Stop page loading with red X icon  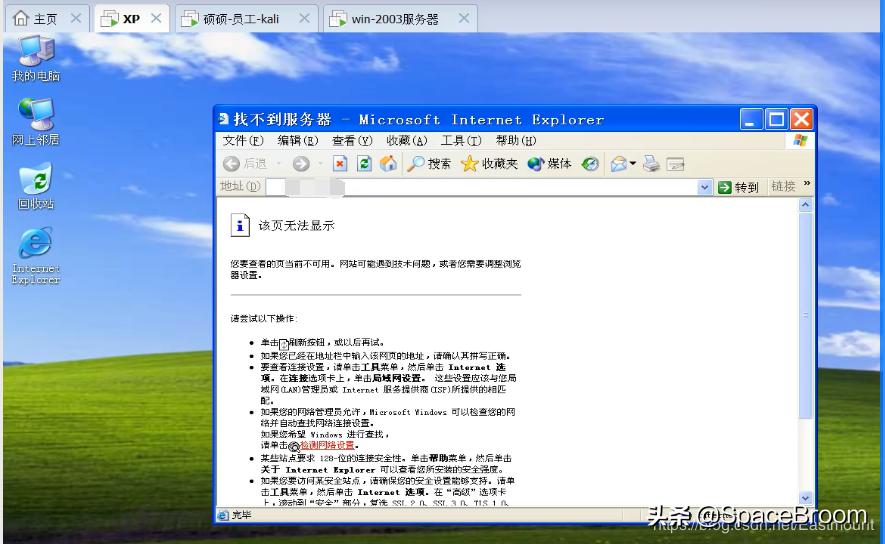coord(340,164)
